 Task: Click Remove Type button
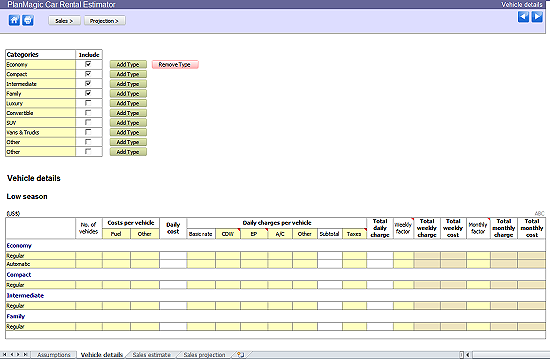coord(175,65)
